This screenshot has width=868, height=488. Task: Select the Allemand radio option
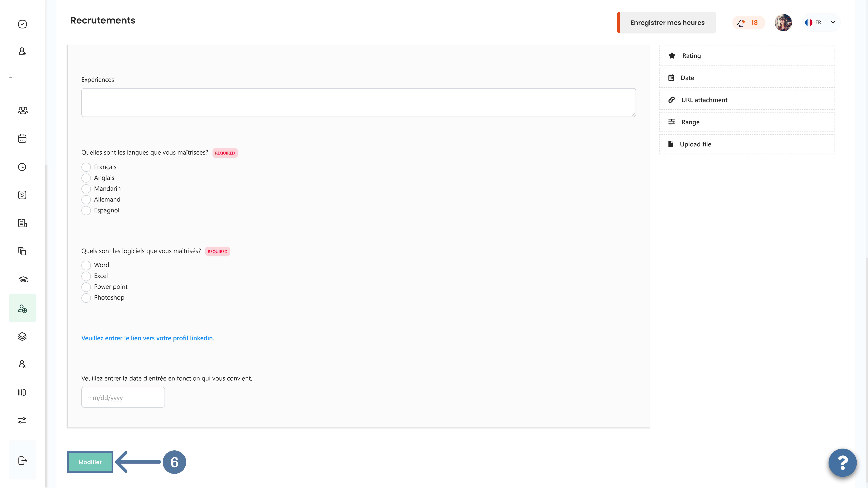pyautogui.click(x=86, y=200)
